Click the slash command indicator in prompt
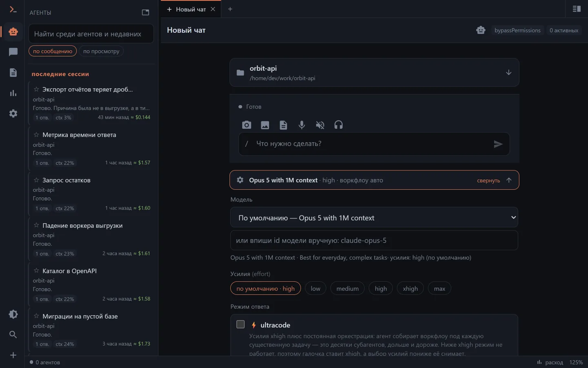This screenshot has height=368, width=588. point(247,144)
